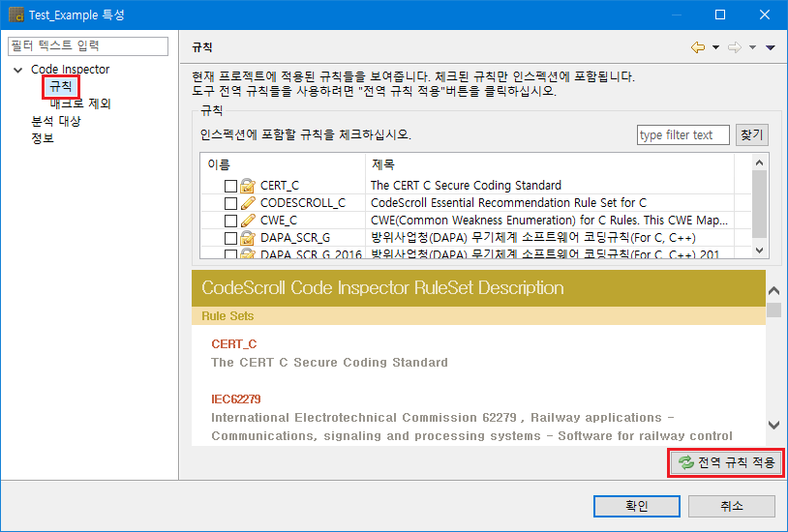
Task: Click the 전역 규칙 적용 button
Action: 726,462
